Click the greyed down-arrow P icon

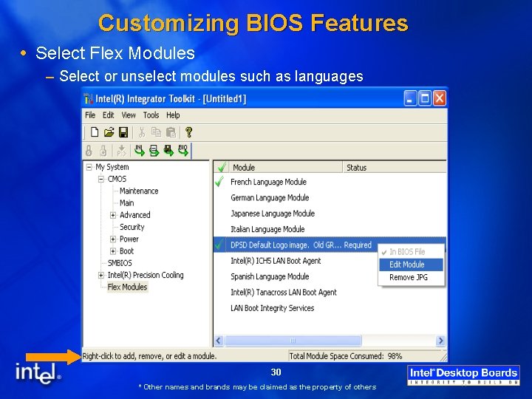click(121, 150)
